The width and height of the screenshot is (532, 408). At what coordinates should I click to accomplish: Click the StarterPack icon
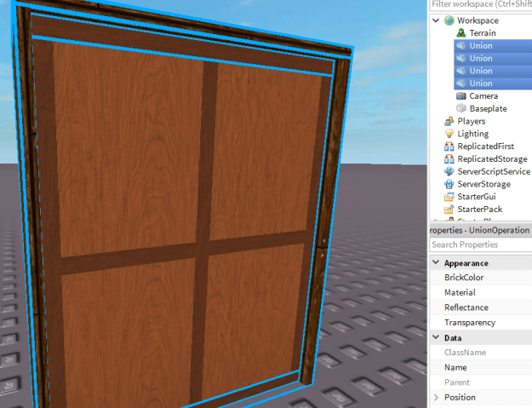coord(449,209)
